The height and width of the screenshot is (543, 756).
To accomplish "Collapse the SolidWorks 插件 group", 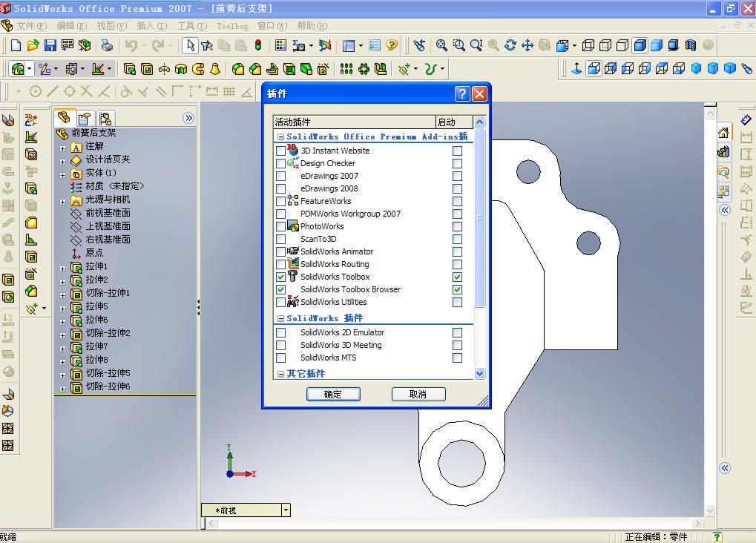I will tap(280, 318).
